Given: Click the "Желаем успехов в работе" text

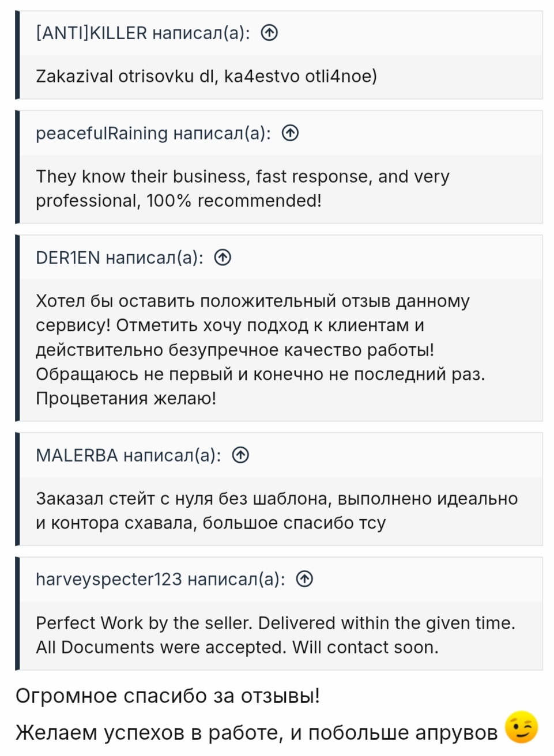Looking at the screenshot, I should pyautogui.click(x=256, y=732).
